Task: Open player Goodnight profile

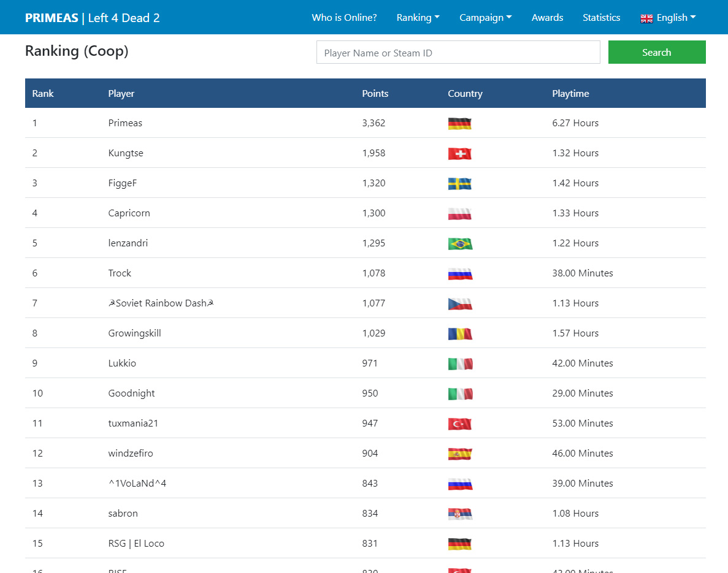Action: [131, 393]
